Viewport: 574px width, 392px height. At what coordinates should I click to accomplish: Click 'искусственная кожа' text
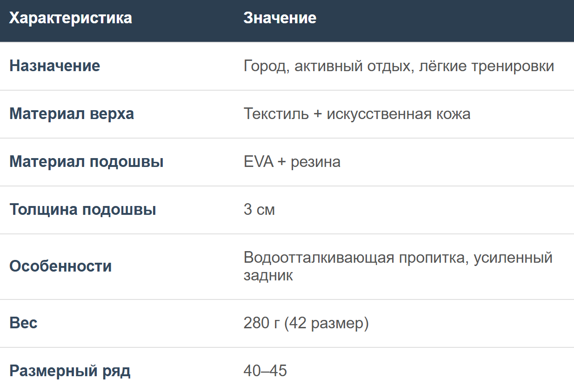click(x=398, y=114)
